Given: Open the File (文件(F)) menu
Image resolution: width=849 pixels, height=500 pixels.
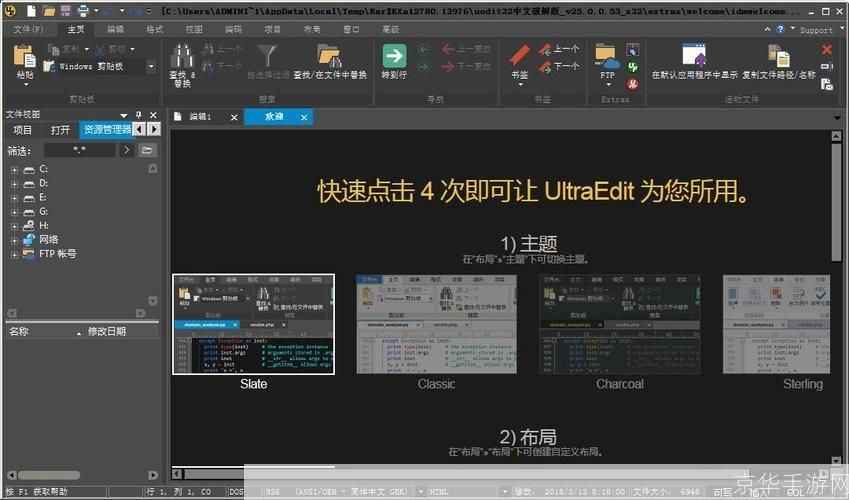Looking at the screenshot, I should pyautogui.click(x=28, y=29).
